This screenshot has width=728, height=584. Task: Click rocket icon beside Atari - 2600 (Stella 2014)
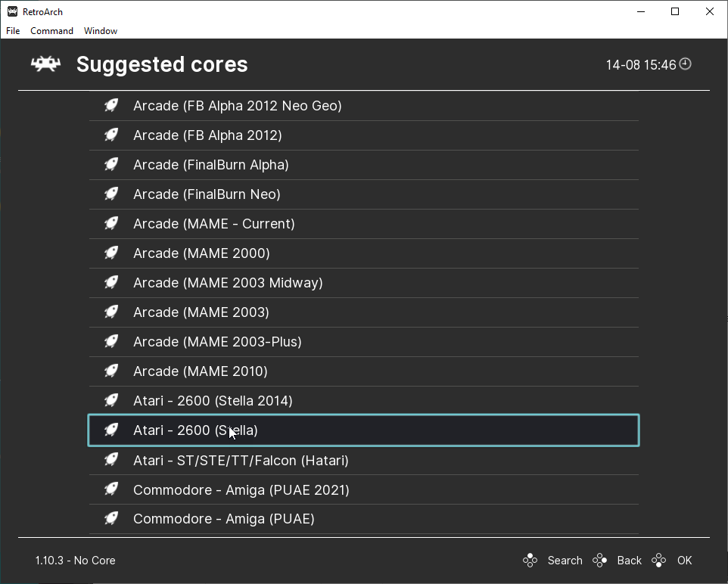click(x=111, y=401)
